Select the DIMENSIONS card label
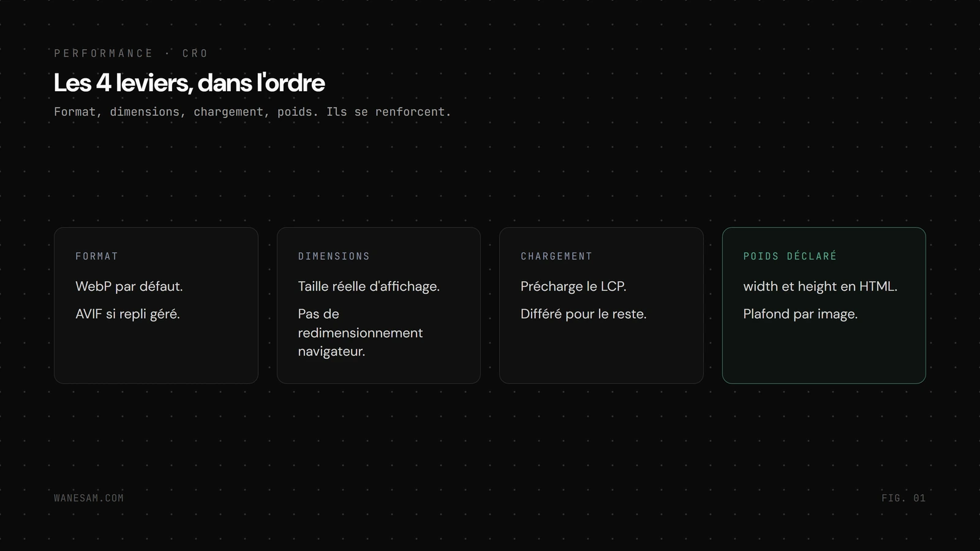The width and height of the screenshot is (980, 551). pyautogui.click(x=334, y=256)
